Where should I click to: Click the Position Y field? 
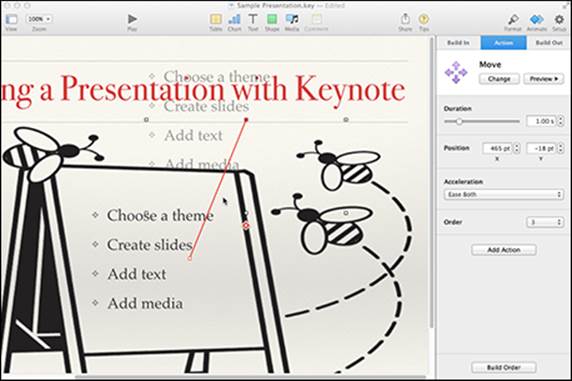(x=542, y=148)
